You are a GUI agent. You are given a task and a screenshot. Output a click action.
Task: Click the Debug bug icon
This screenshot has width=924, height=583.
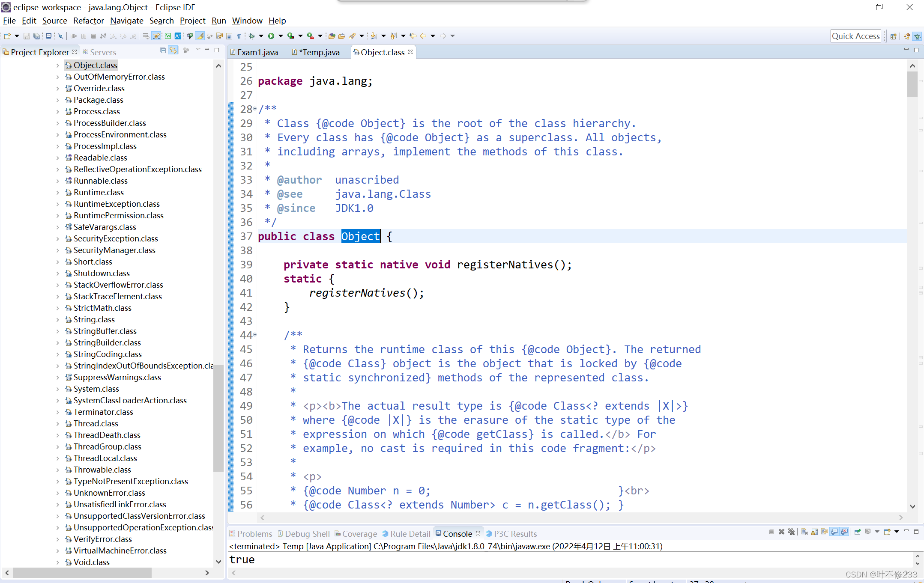[252, 36]
